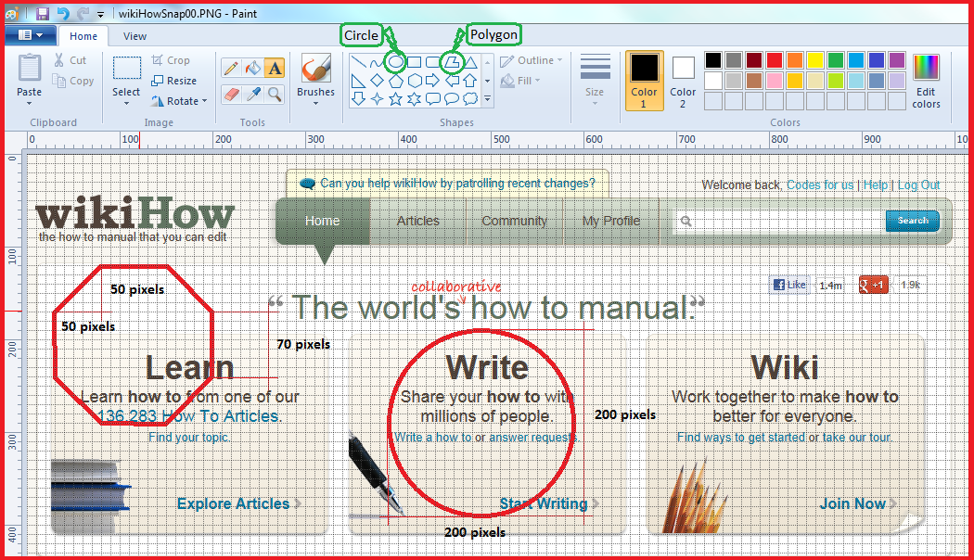Pick the Hexagon shape
Image resolution: width=974 pixels, height=560 pixels.
(415, 81)
